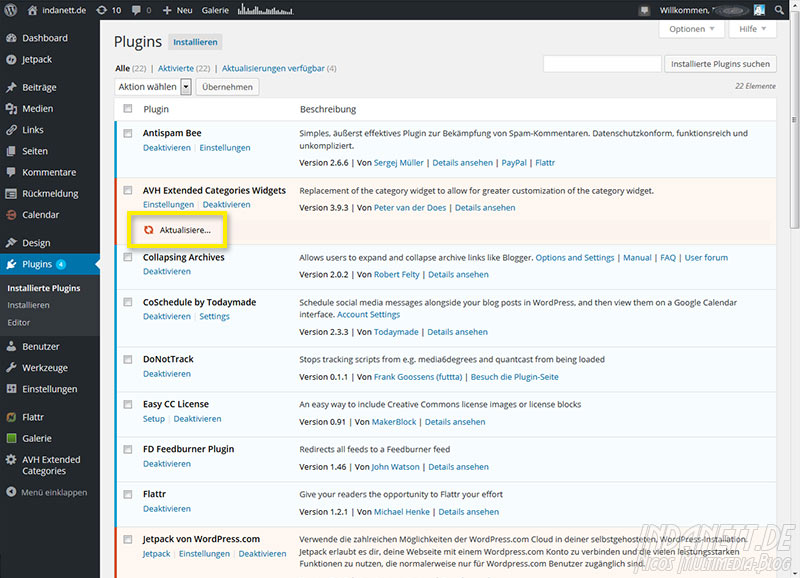This screenshot has width=800, height=578.
Task: Click the Kommentare bubble icon in sidebar
Action: [11, 172]
